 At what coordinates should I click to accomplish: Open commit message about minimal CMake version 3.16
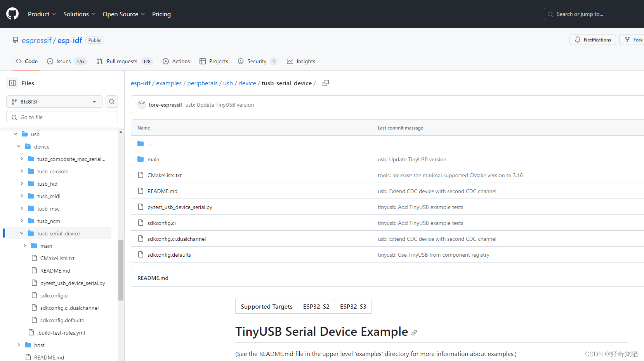tap(450, 175)
